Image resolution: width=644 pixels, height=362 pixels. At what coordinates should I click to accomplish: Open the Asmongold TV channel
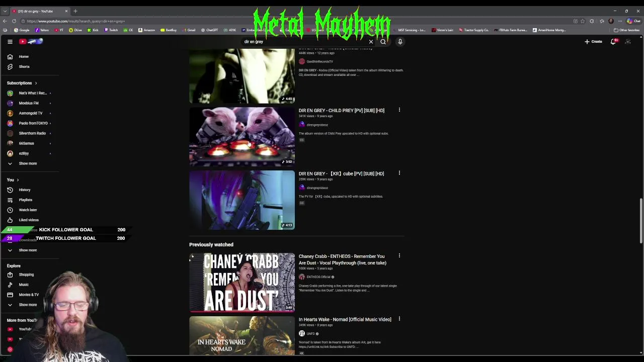(x=29, y=113)
